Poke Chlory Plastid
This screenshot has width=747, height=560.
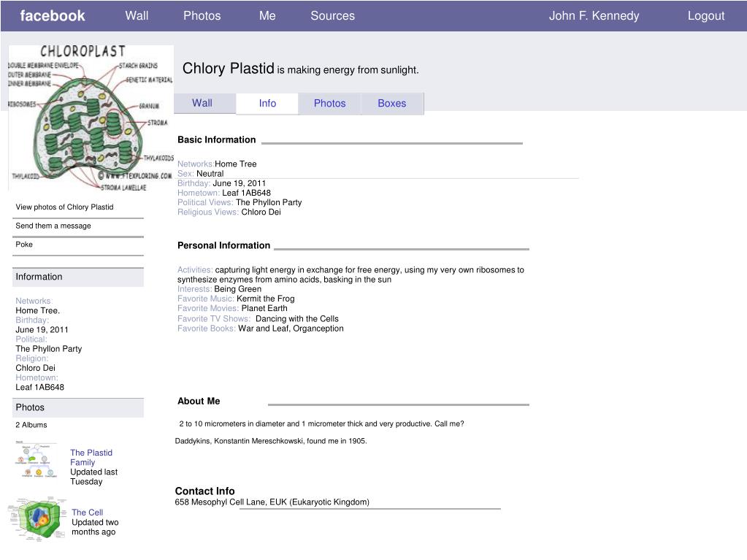24,245
